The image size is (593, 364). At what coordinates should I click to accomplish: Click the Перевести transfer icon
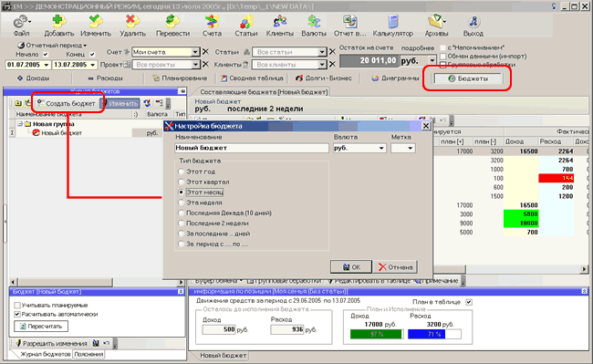(x=172, y=22)
